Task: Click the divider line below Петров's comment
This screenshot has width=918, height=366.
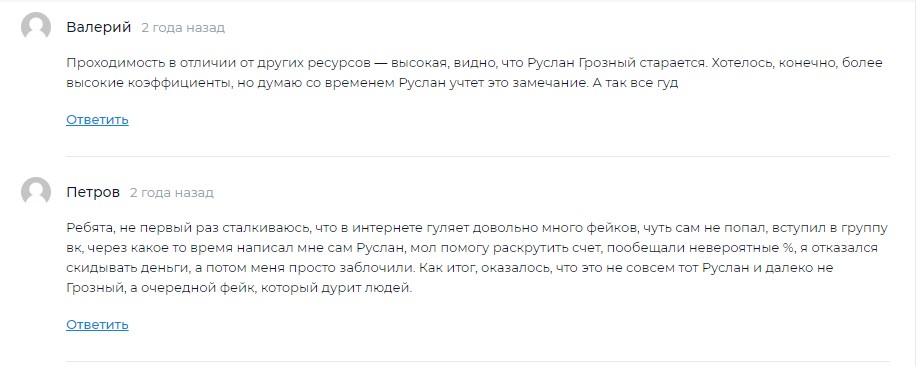Action: point(478,361)
